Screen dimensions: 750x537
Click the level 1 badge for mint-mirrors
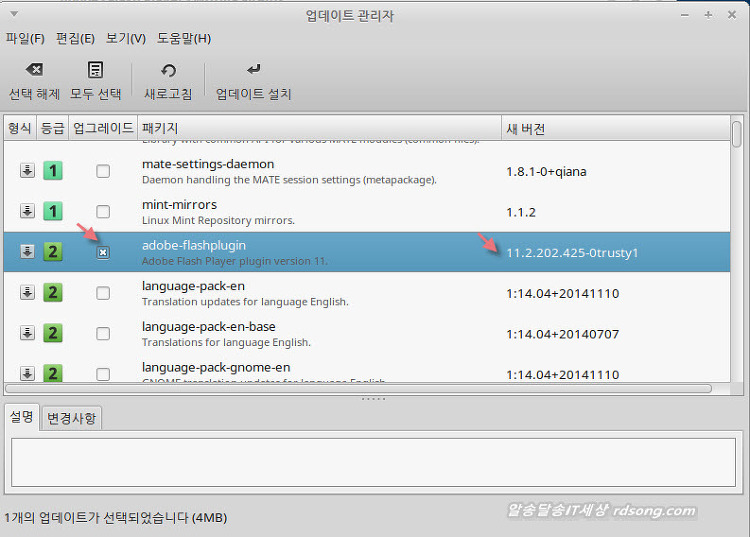point(52,212)
